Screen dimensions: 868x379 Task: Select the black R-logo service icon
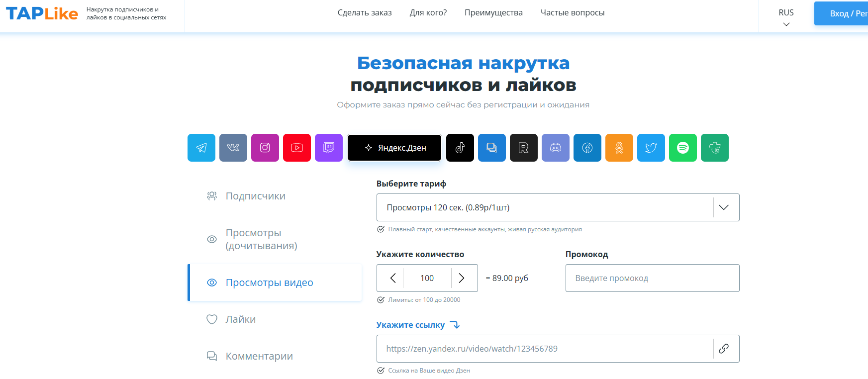point(524,148)
